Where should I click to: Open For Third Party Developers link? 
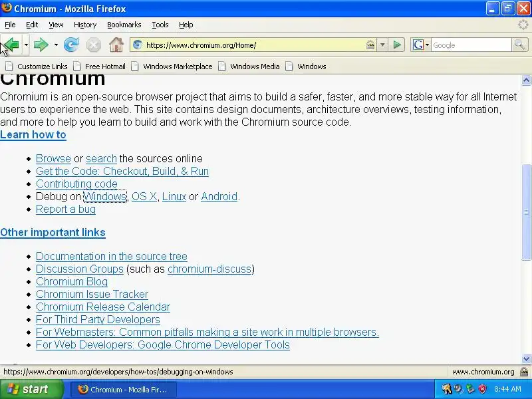pos(98,319)
